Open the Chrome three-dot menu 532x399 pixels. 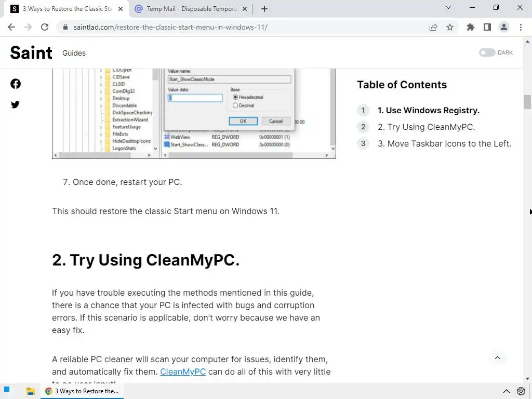coord(521,27)
